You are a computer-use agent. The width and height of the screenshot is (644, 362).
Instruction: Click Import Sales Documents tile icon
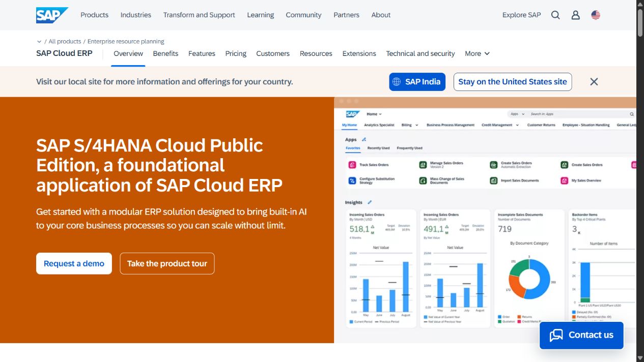coord(493,180)
